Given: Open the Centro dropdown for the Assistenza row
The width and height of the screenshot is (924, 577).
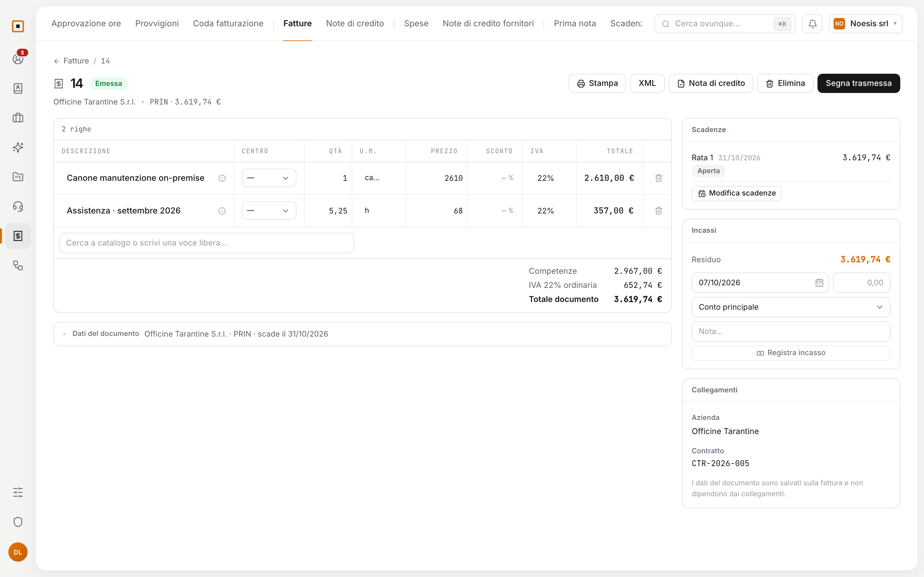Looking at the screenshot, I should (x=269, y=211).
